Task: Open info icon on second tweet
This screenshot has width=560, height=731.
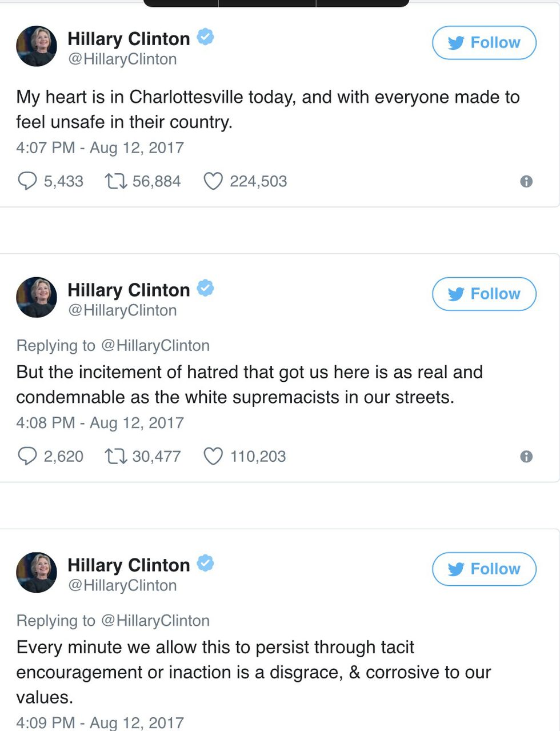Action: (x=526, y=456)
